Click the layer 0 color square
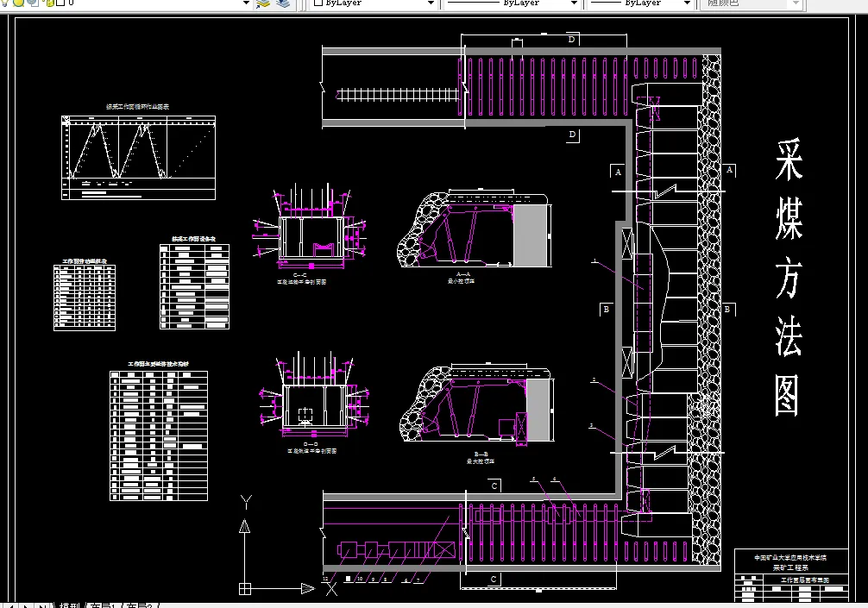 tap(61, 3)
